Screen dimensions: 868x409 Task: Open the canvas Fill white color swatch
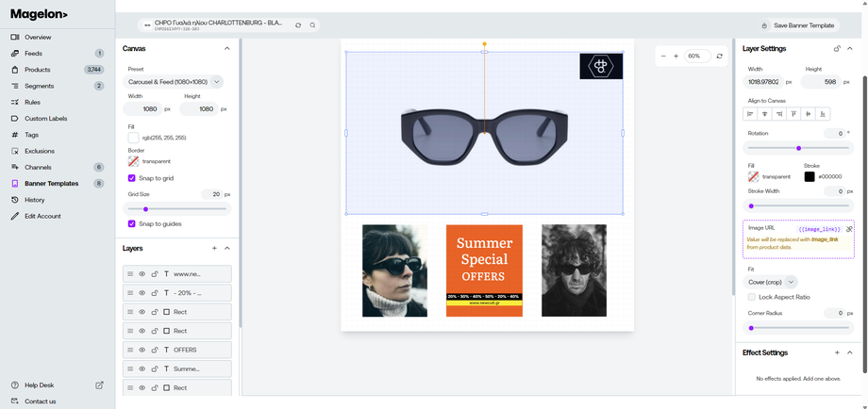133,138
